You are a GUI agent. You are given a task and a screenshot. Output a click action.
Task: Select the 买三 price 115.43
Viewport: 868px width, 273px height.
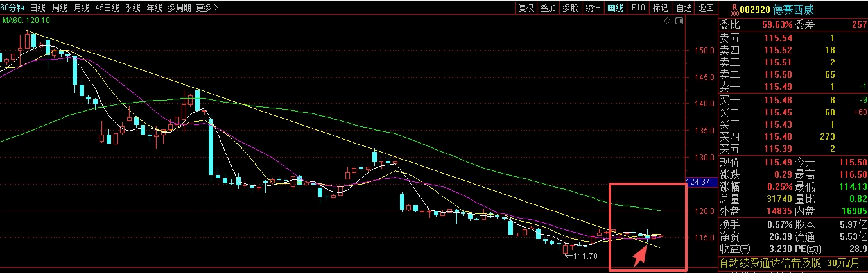point(778,124)
